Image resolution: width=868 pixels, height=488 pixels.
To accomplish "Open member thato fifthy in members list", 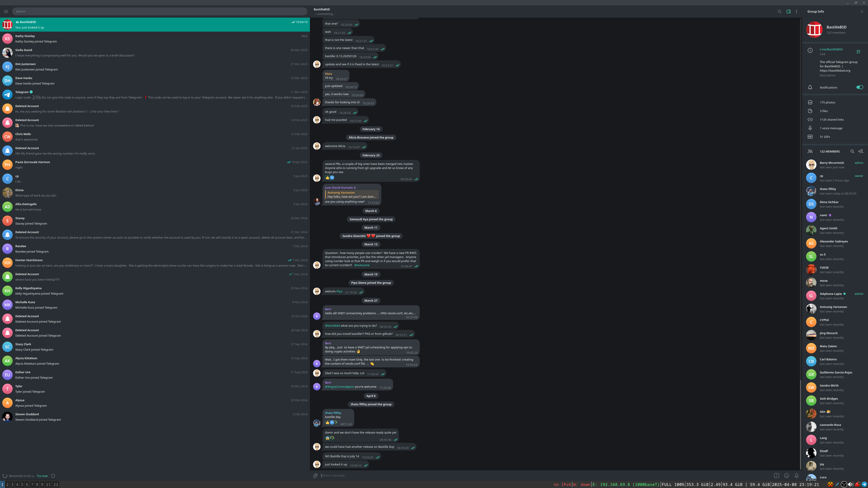I will click(835, 191).
